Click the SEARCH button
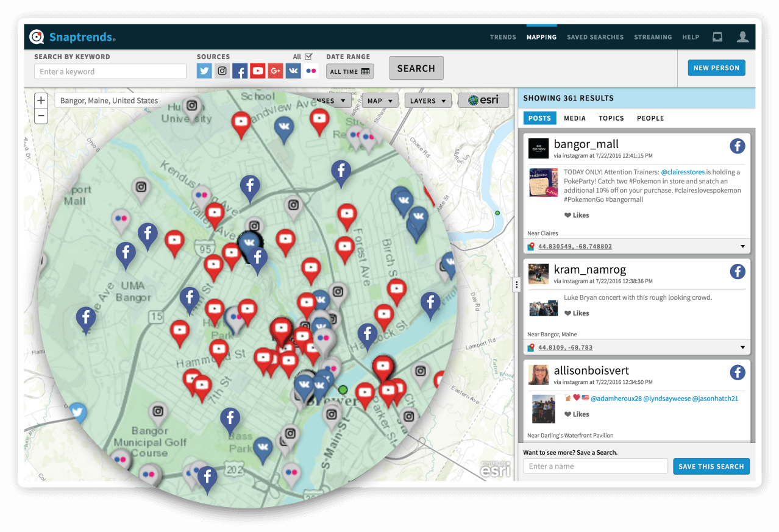 click(x=416, y=68)
